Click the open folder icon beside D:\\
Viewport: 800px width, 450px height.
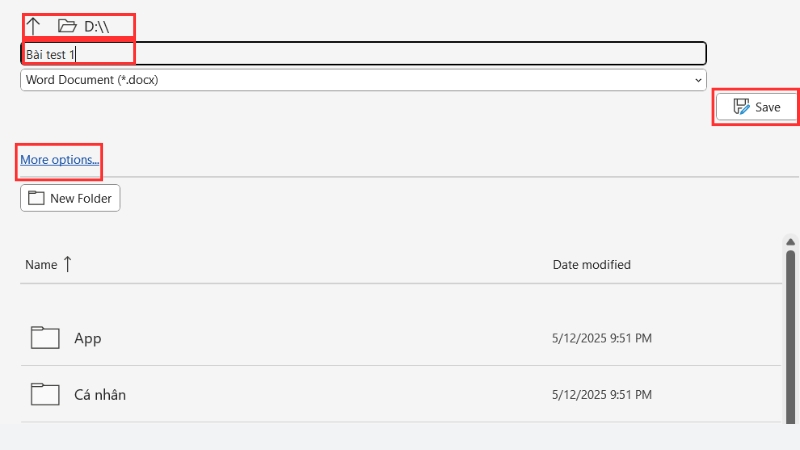point(67,26)
